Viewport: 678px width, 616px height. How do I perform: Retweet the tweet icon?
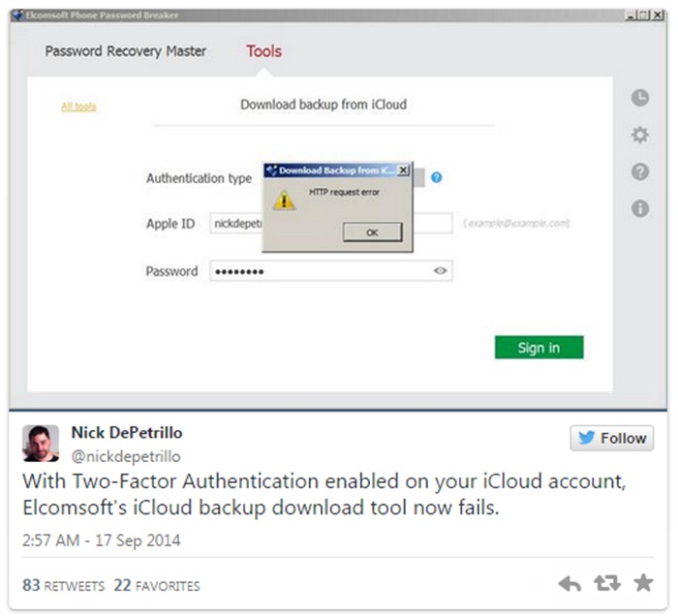[607, 583]
